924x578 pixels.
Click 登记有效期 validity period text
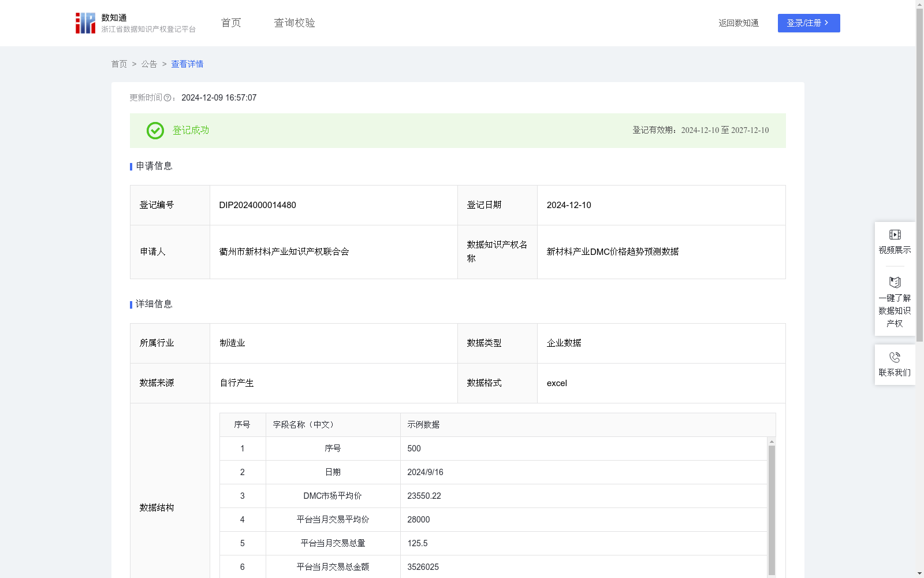pos(701,130)
